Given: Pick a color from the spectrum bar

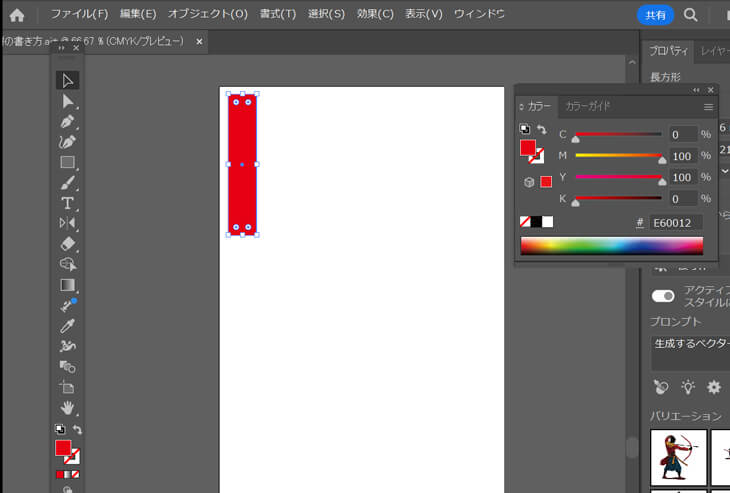Looking at the screenshot, I should pyautogui.click(x=612, y=246).
